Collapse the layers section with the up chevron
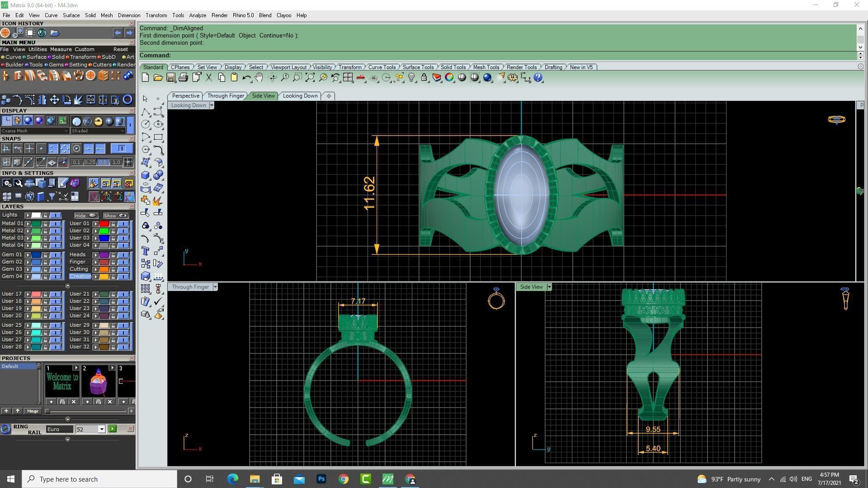The image size is (868, 488). pyautogui.click(x=68, y=286)
